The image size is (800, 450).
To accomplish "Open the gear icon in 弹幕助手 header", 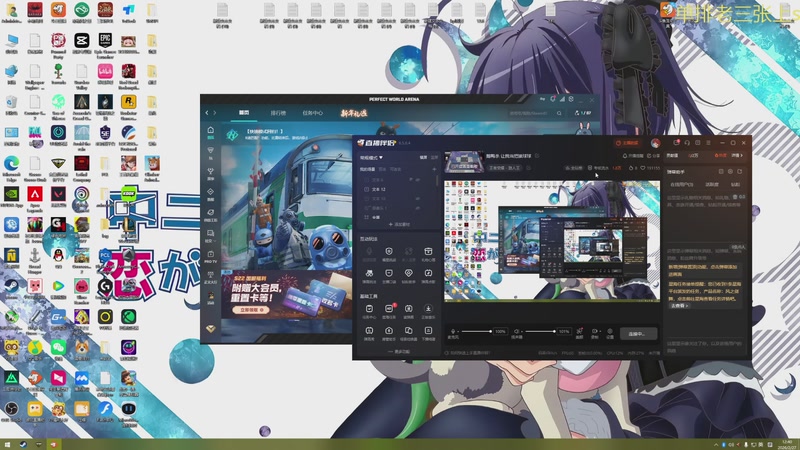I will click(730, 172).
